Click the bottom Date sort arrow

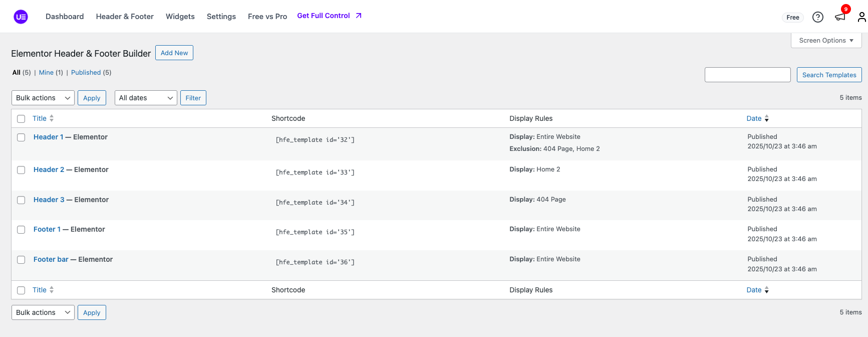point(766,290)
